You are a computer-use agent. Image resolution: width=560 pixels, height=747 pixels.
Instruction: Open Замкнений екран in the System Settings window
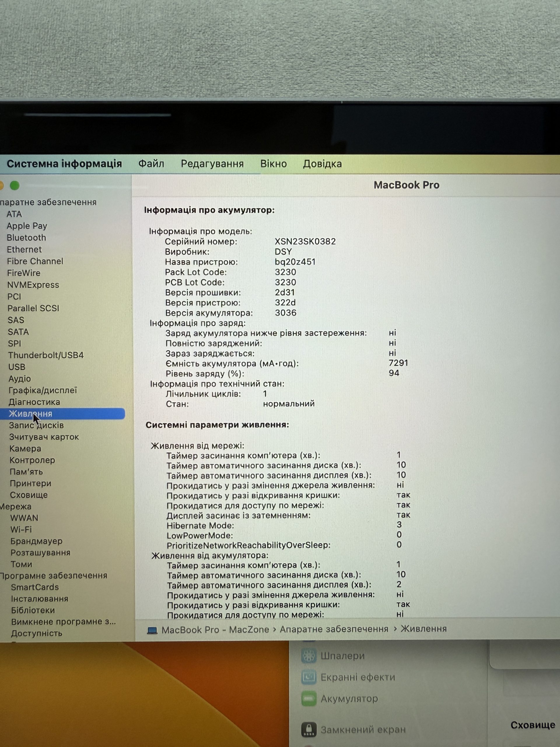pos(363,730)
